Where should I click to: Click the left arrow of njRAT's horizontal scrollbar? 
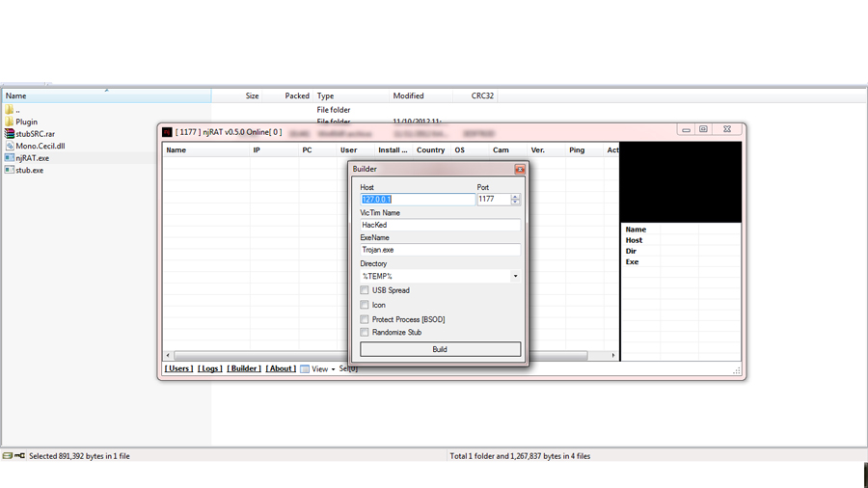(168, 355)
